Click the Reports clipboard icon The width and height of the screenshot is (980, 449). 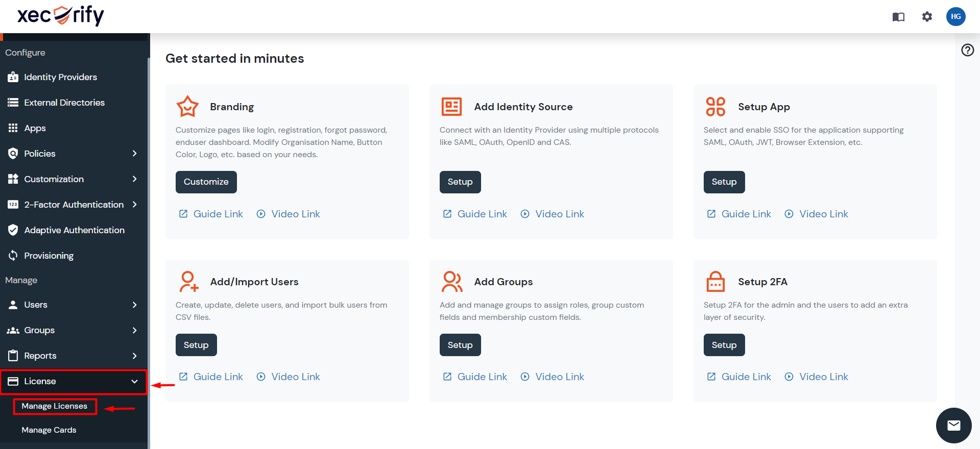[x=13, y=356]
